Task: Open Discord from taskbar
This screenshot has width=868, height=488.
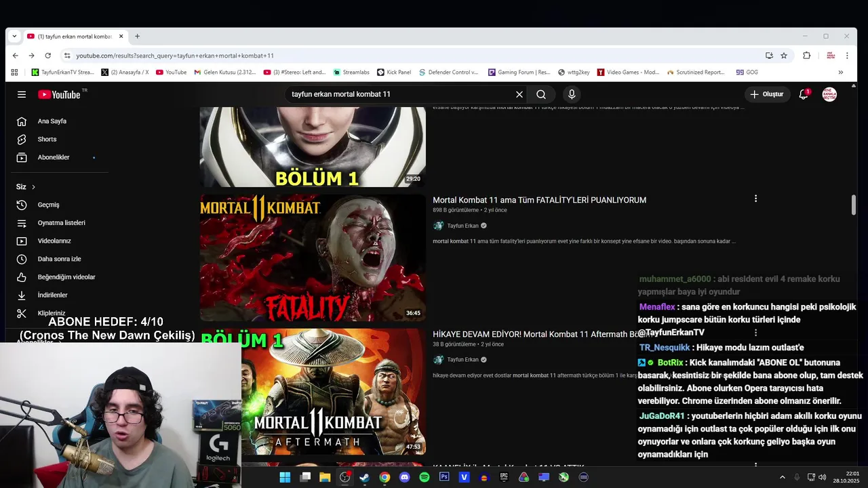Action: pos(405,477)
